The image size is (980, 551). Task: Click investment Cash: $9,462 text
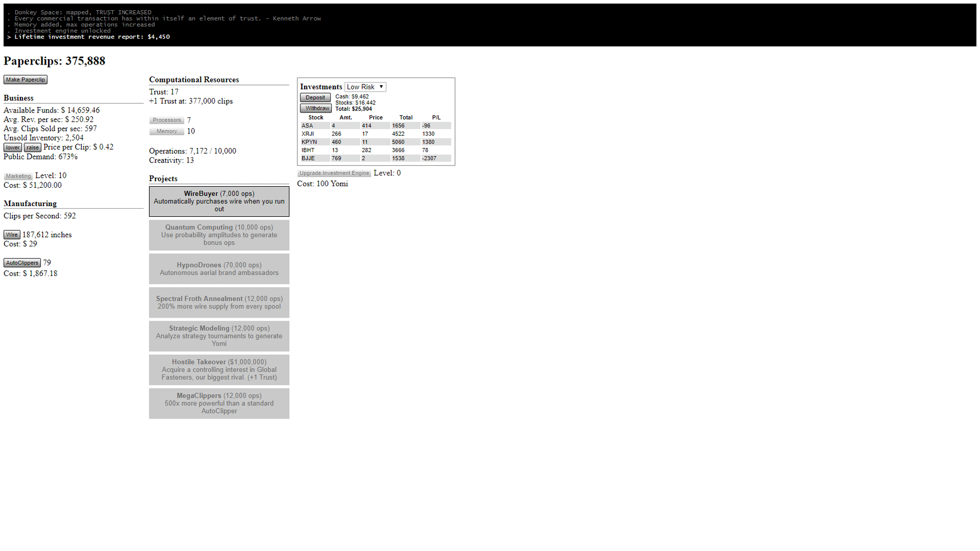coord(352,97)
